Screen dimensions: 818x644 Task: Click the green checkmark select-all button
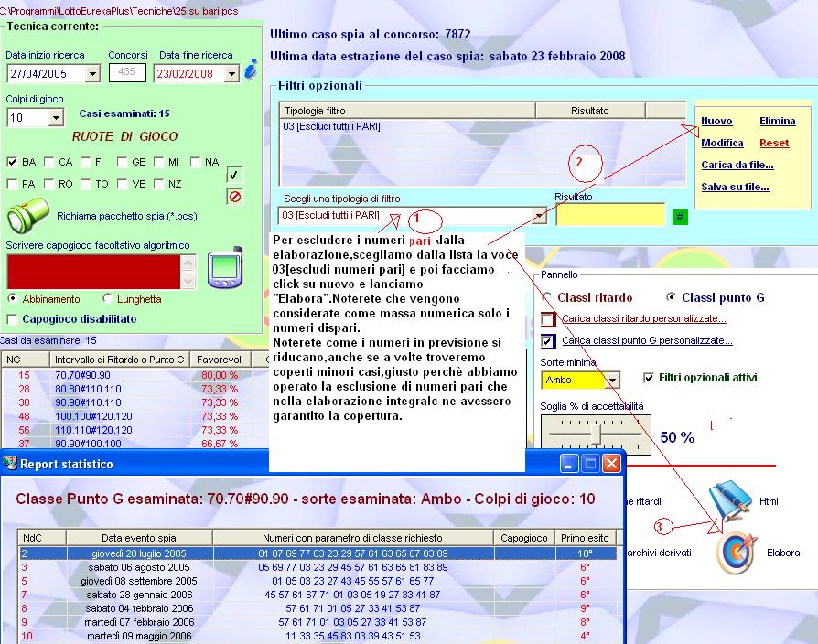[234, 175]
